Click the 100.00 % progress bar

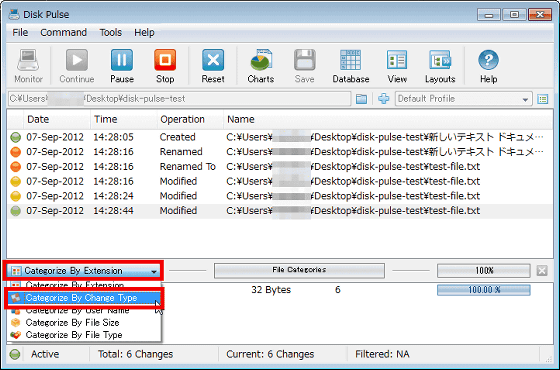point(484,290)
